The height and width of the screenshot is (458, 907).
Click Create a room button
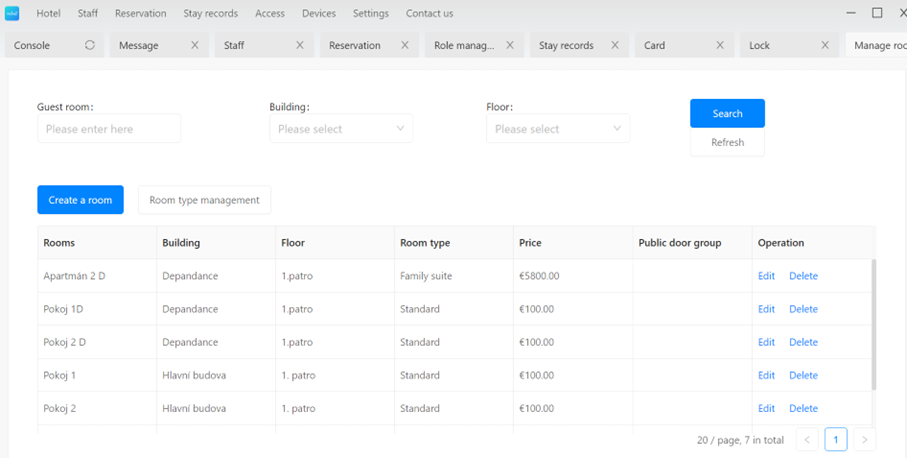[x=80, y=200]
